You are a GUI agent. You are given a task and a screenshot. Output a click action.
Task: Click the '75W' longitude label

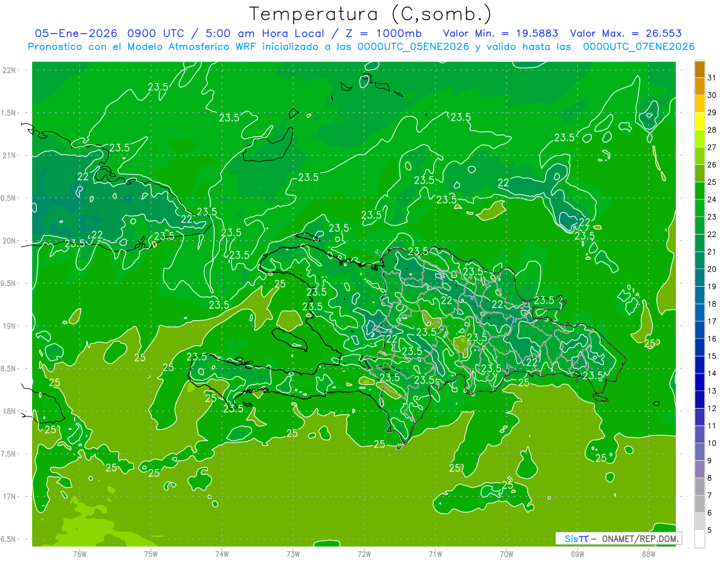pyautogui.click(x=150, y=554)
